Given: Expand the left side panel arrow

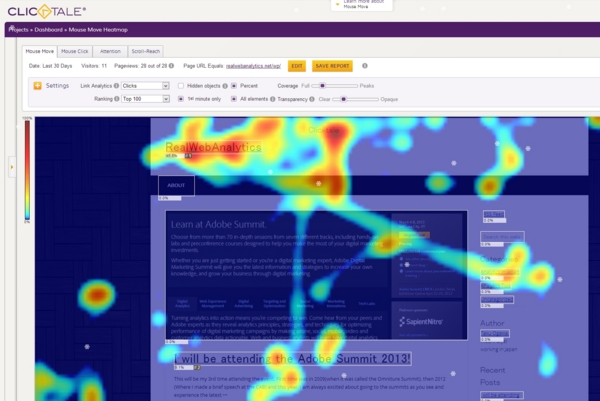Looking at the screenshot, I should 12,167.
